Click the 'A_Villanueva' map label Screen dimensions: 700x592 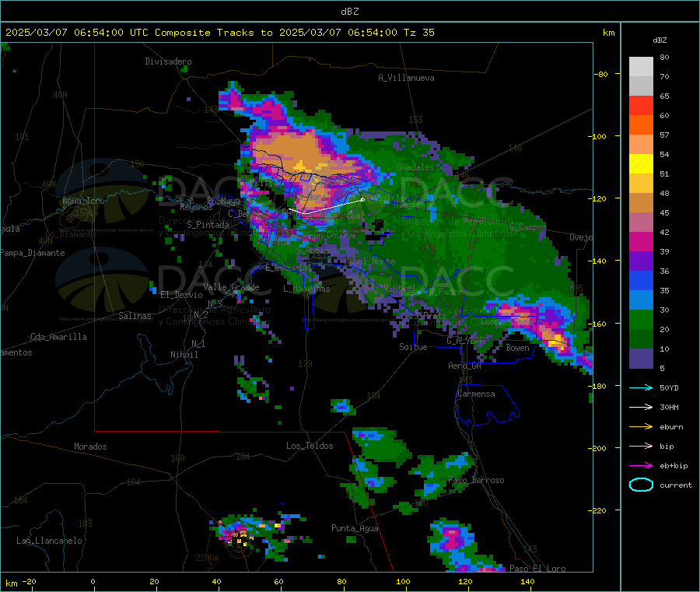click(x=406, y=78)
